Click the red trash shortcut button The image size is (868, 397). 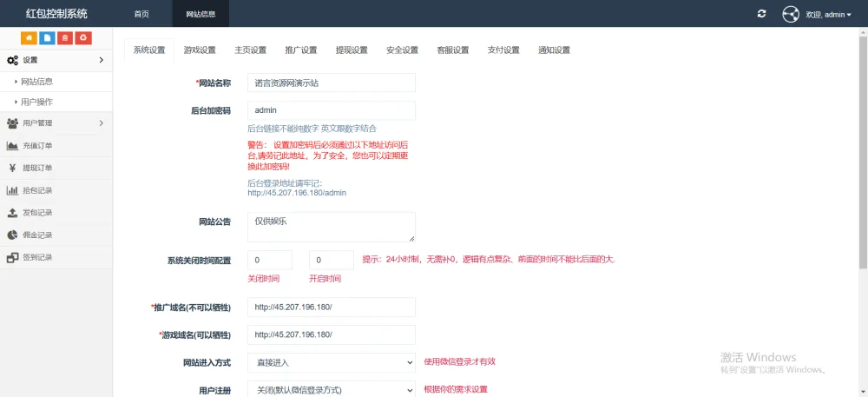[x=65, y=37]
